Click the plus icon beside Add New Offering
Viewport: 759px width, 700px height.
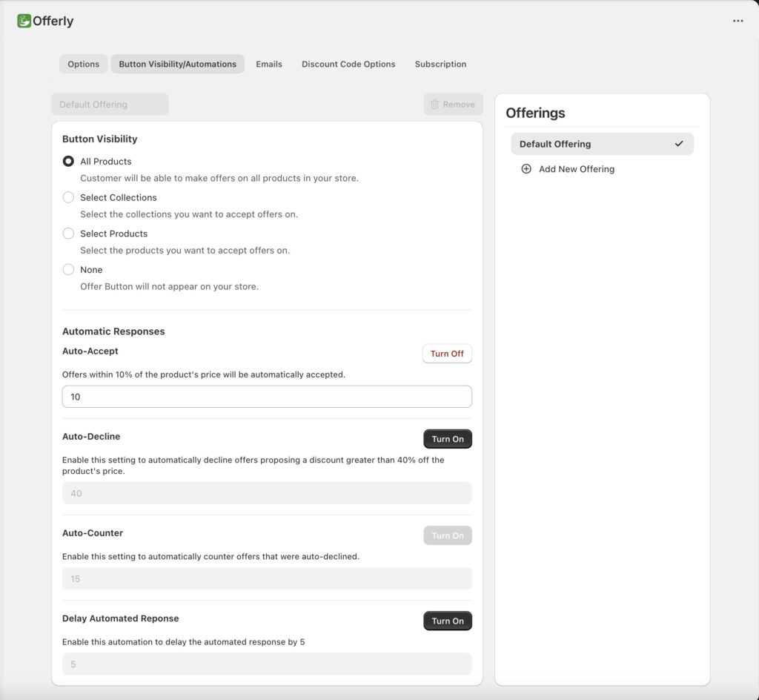(x=526, y=169)
